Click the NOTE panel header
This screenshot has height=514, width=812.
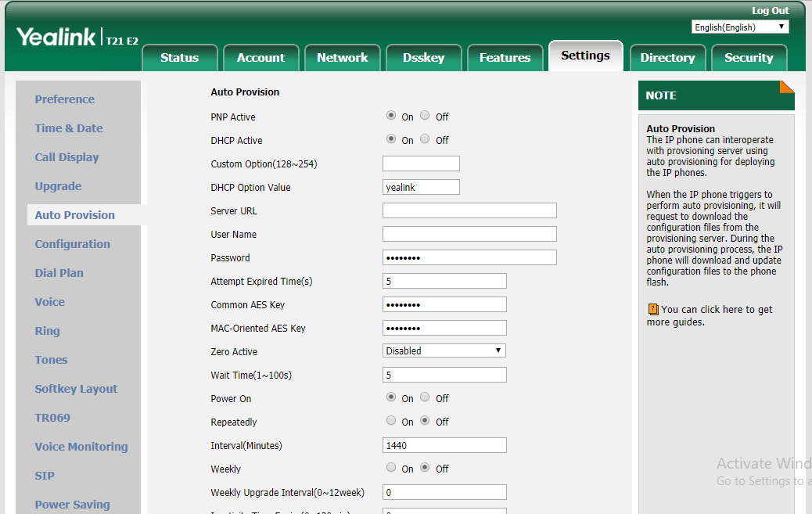point(717,95)
